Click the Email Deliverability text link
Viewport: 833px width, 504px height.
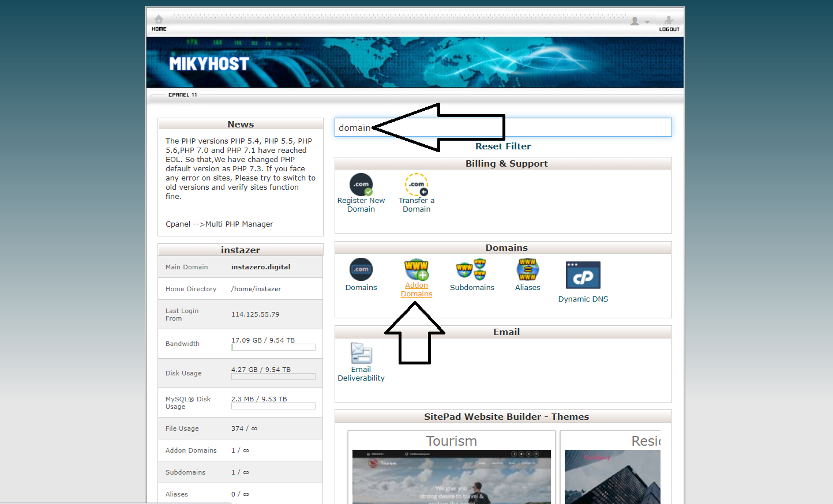[361, 374]
